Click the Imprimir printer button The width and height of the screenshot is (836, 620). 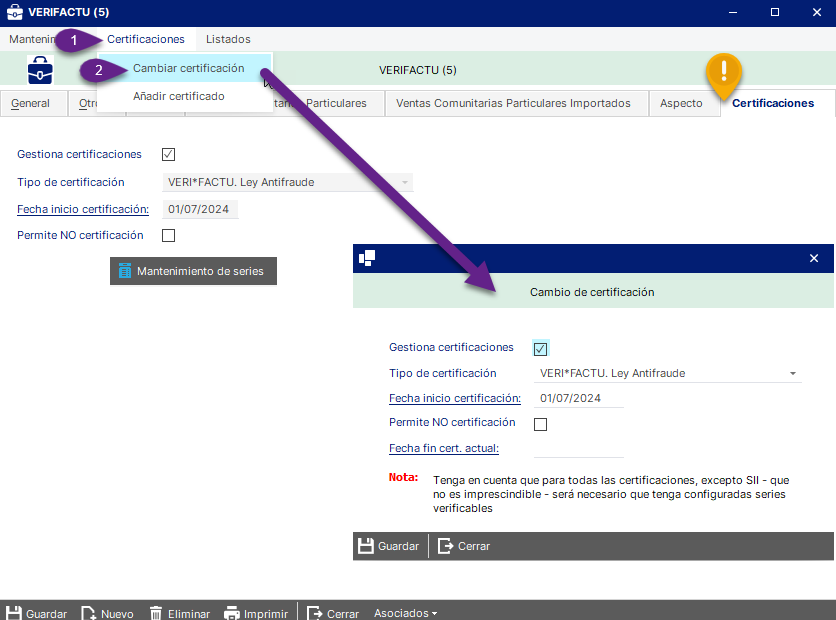click(256, 614)
